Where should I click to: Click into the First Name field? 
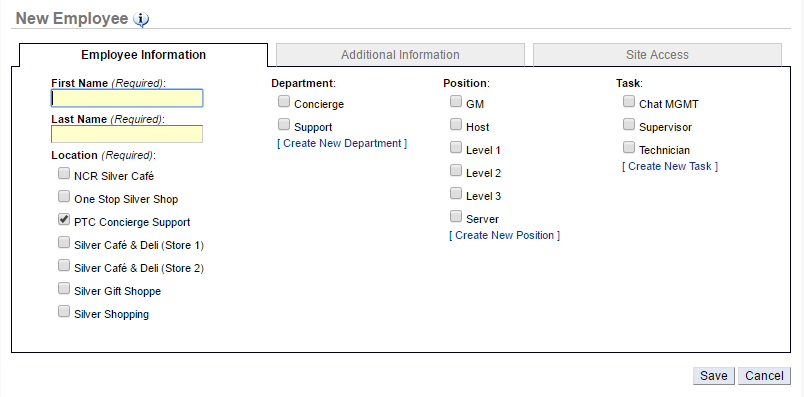127,98
